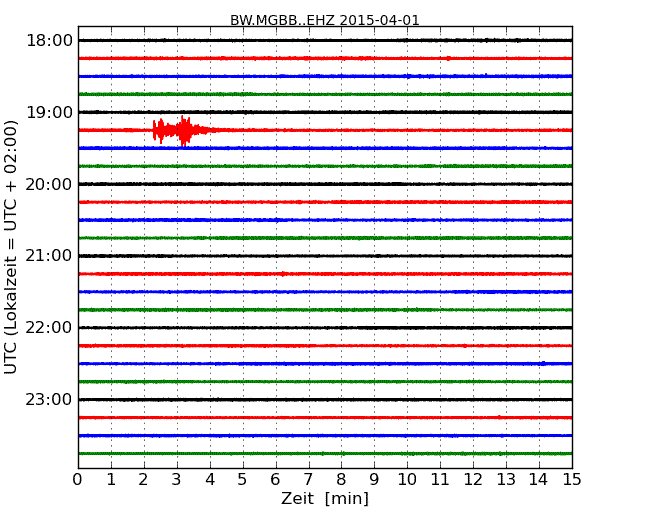Click the 'UTC (Lokalzeit = UTC + 02:00)' y-axis label
Viewport: 650px width, 520px height.
coord(10,247)
